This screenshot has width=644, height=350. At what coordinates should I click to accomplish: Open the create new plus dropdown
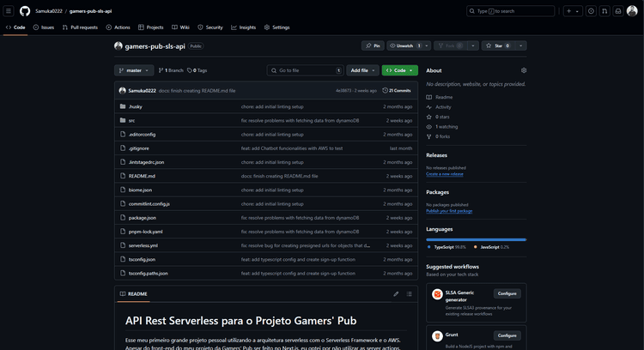click(x=573, y=11)
